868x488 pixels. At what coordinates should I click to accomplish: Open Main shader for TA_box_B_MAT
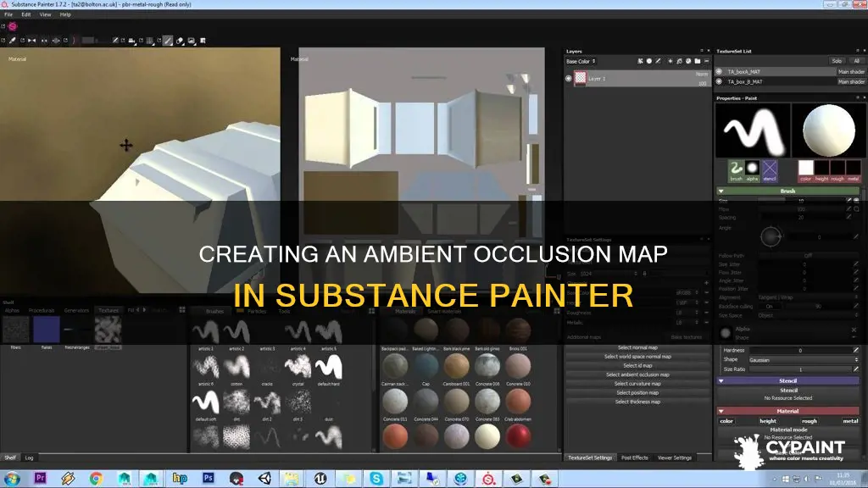pyautogui.click(x=851, y=81)
